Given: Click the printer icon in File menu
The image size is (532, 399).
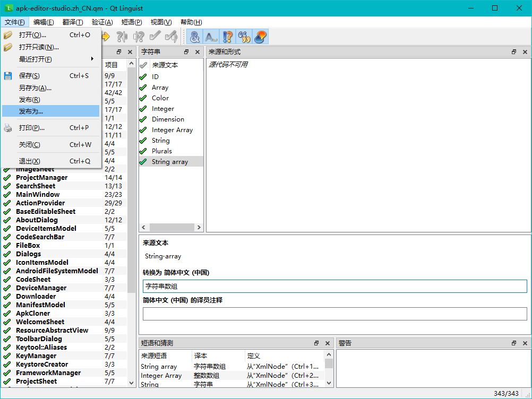Looking at the screenshot, I should point(8,128).
